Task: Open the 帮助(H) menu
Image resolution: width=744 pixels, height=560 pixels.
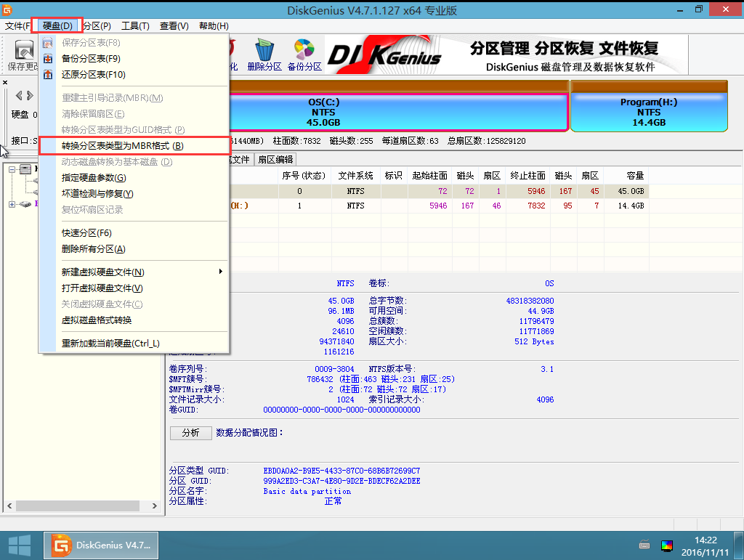Action: 214,26
